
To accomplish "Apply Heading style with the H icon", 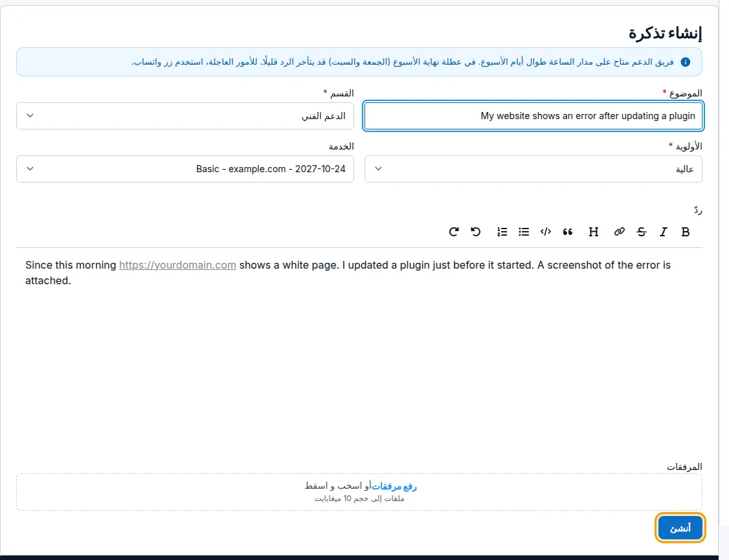I will (x=593, y=232).
